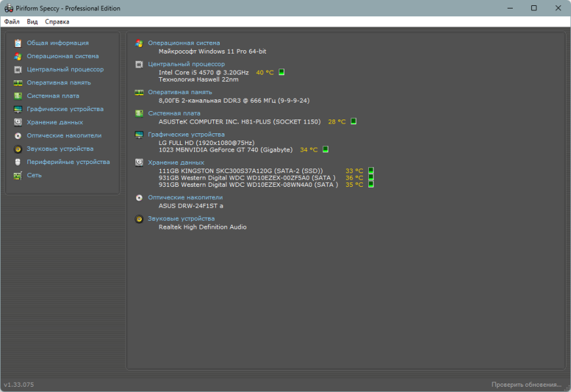Open the Файл menu
This screenshot has height=392, width=571.
12,22
